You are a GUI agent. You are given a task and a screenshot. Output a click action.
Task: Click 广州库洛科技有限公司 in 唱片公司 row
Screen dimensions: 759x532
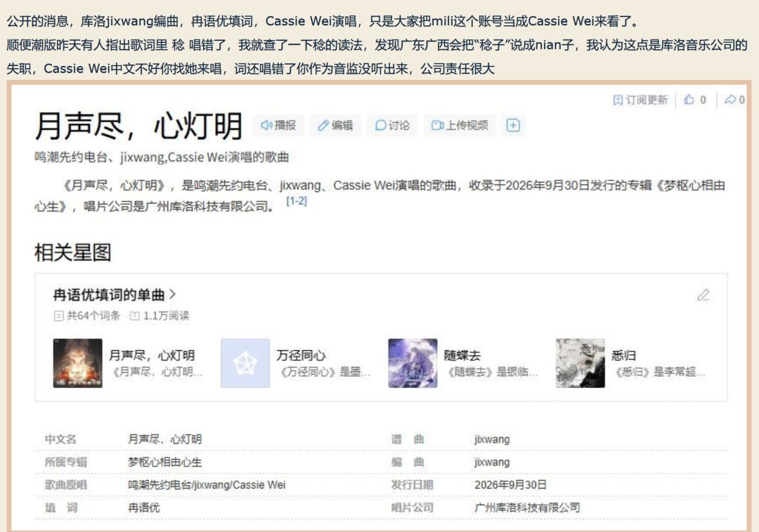coord(526,507)
